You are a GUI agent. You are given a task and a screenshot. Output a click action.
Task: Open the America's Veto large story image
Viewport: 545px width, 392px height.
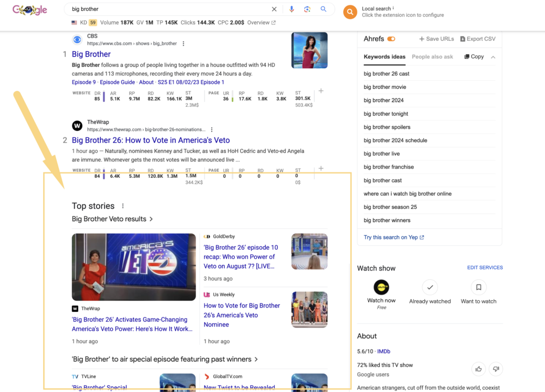coord(134,267)
